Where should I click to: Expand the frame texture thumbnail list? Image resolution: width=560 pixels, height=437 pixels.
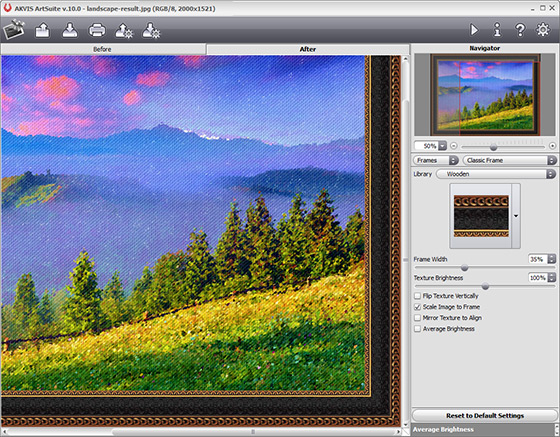click(x=516, y=216)
